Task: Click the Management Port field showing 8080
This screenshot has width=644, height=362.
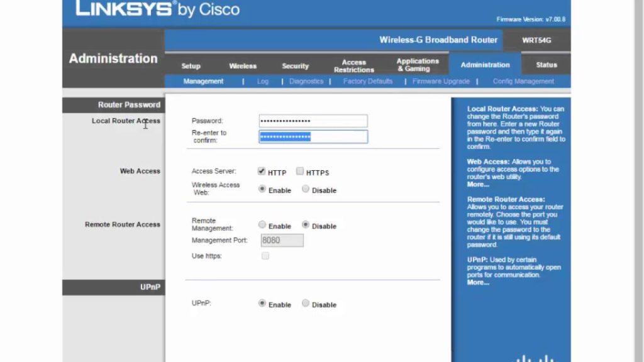Action: pyautogui.click(x=282, y=241)
